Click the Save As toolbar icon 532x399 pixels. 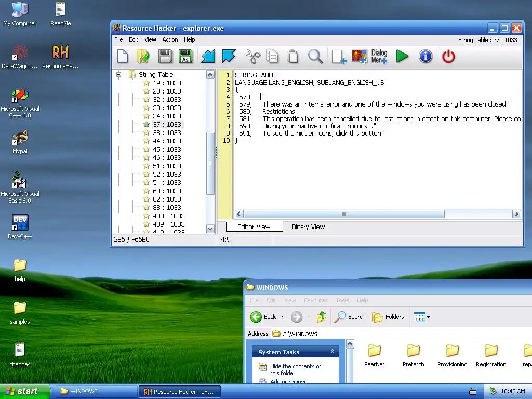[x=185, y=56]
